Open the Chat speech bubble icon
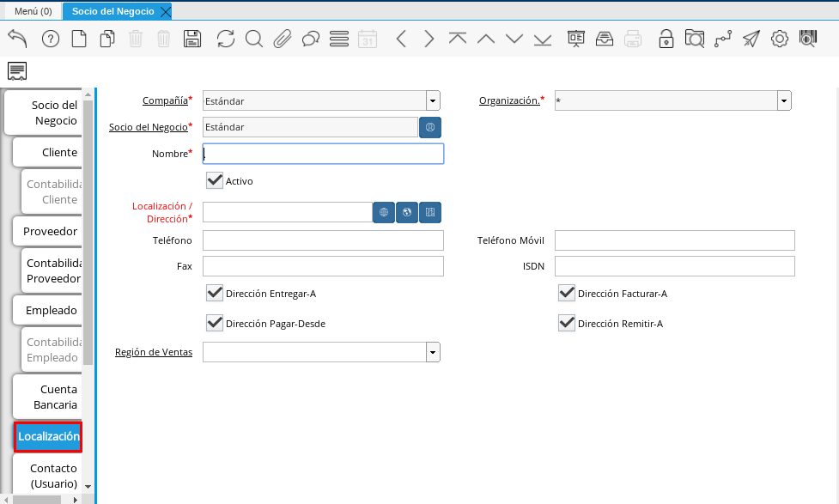839x504 pixels. pyautogui.click(x=311, y=39)
